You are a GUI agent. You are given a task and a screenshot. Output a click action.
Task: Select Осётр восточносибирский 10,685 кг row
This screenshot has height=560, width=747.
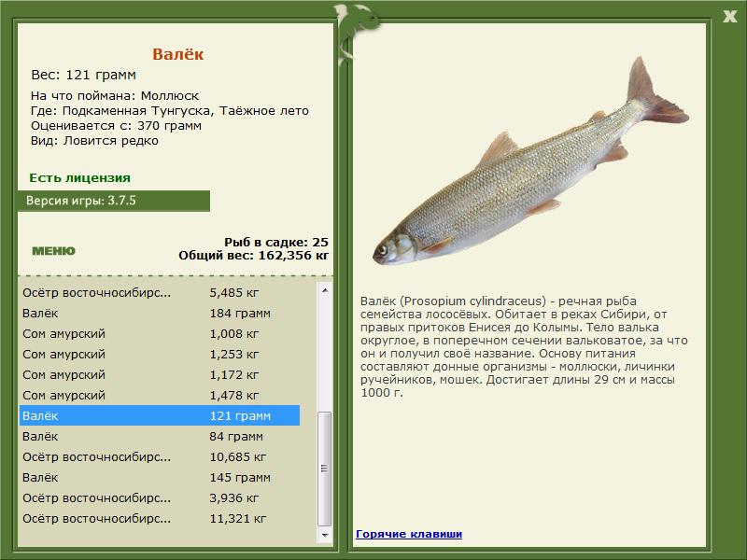(x=159, y=456)
